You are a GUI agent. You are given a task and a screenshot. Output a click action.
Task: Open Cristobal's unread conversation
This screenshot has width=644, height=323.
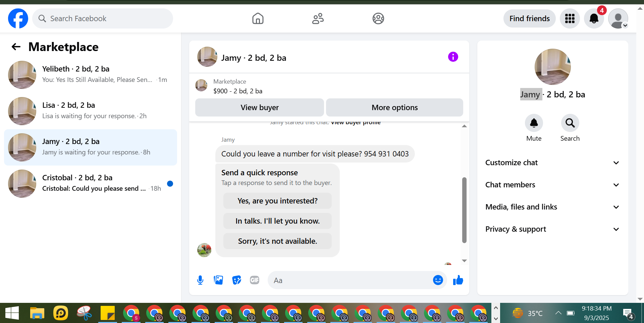coord(91,183)
